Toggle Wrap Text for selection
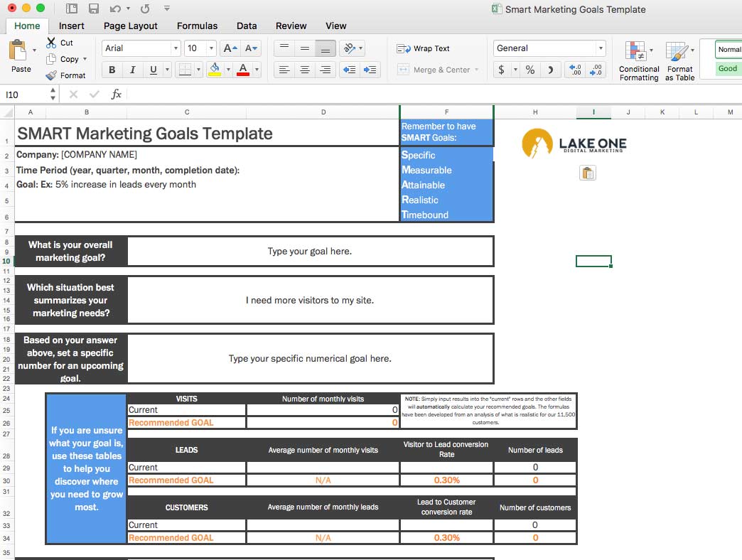 (427, 48)
